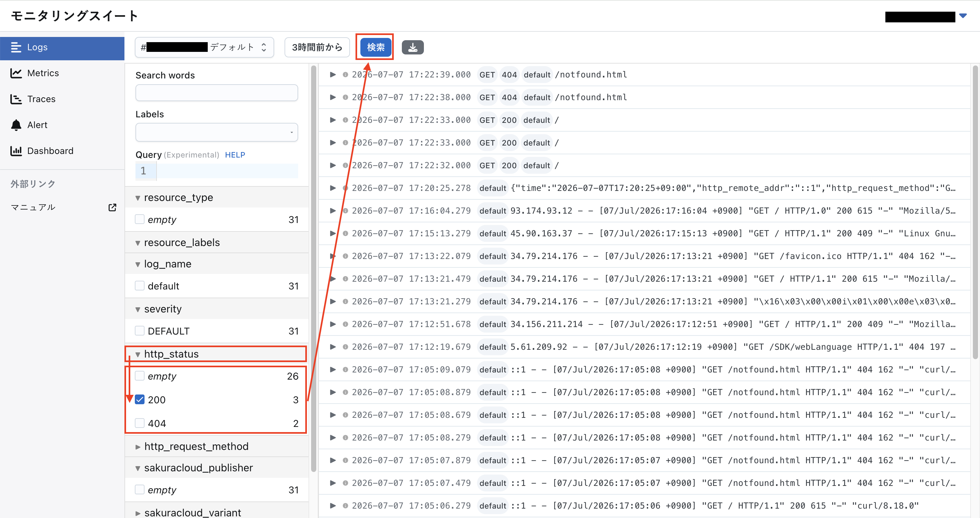980x518 pixels.
Task: Click the Dashboard bar chart icon
Action: (16, 151)
